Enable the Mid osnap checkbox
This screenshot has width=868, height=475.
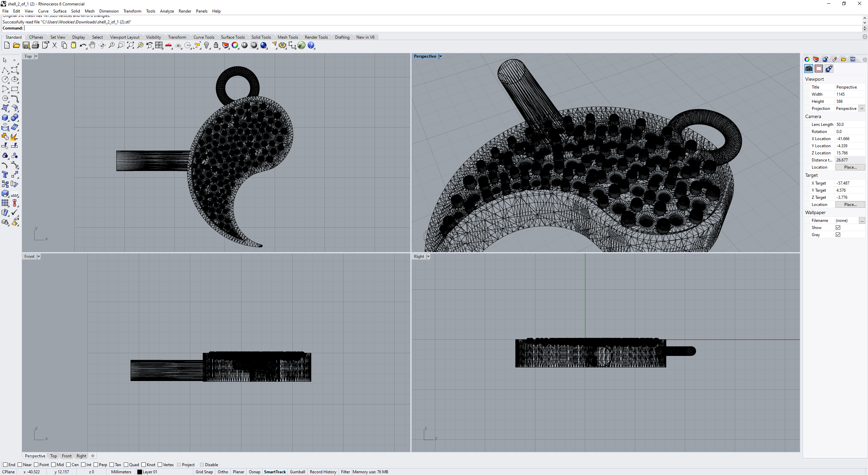pyautogui.click(x=54, y=465)
